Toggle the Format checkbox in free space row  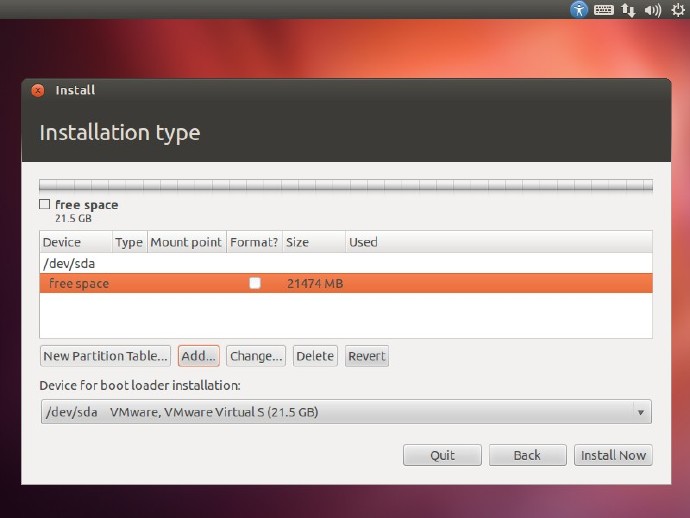coord(254,283)
